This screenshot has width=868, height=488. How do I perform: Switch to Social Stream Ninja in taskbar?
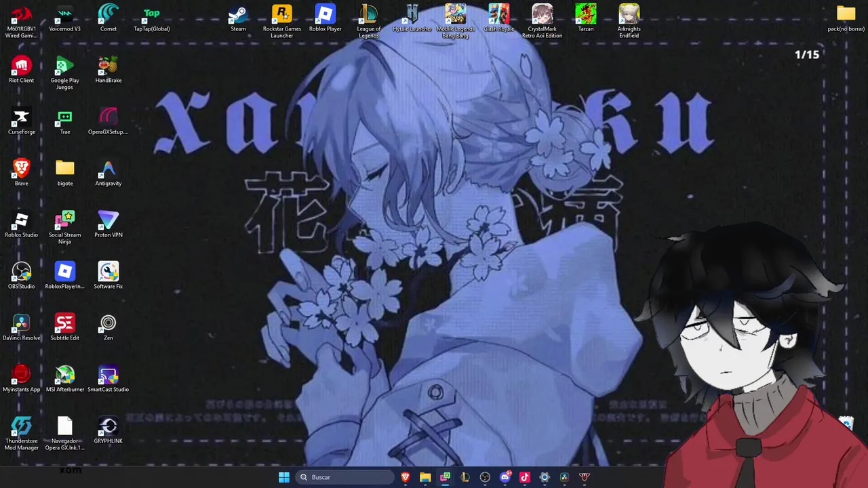[445, 477]
